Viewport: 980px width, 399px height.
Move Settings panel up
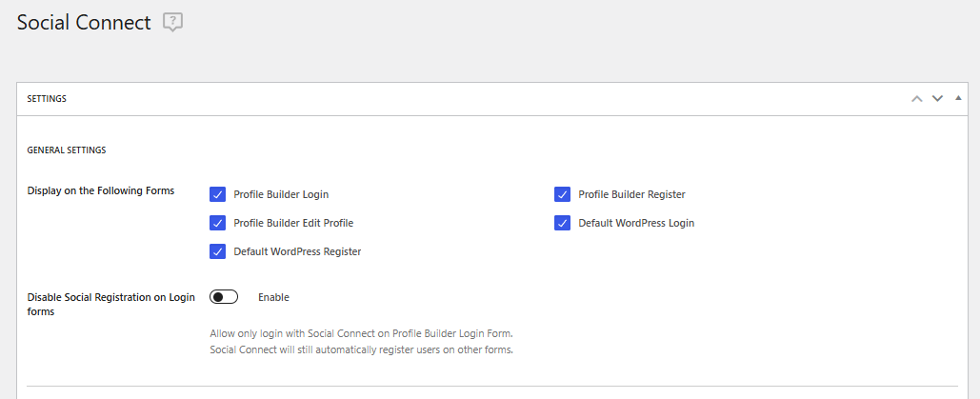tap(917, 99)
